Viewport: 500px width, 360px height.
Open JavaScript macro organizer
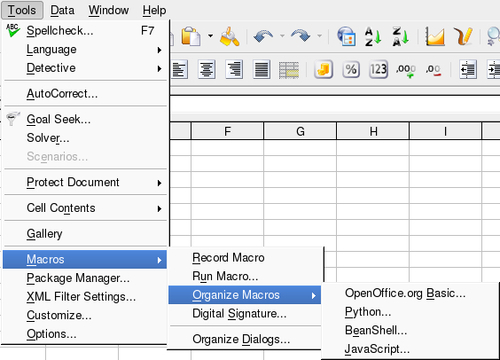coord(411,349)
